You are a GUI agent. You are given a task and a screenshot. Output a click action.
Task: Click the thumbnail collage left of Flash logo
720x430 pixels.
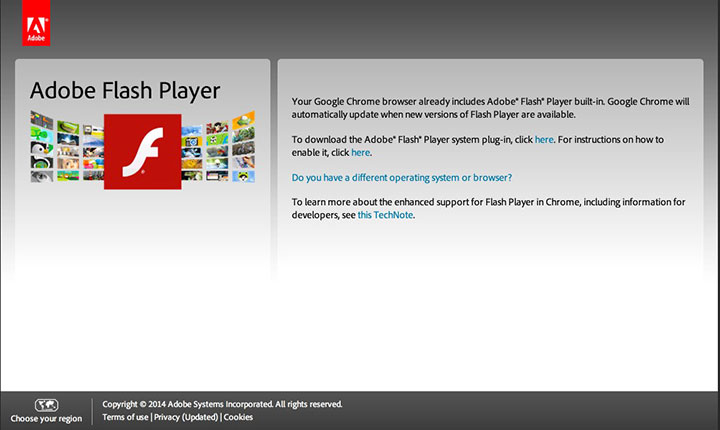click(67, 147)
